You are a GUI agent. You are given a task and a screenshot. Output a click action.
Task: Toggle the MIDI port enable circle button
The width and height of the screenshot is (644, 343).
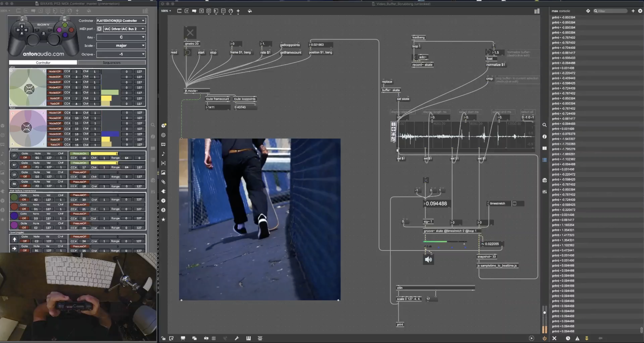point(99,29)
